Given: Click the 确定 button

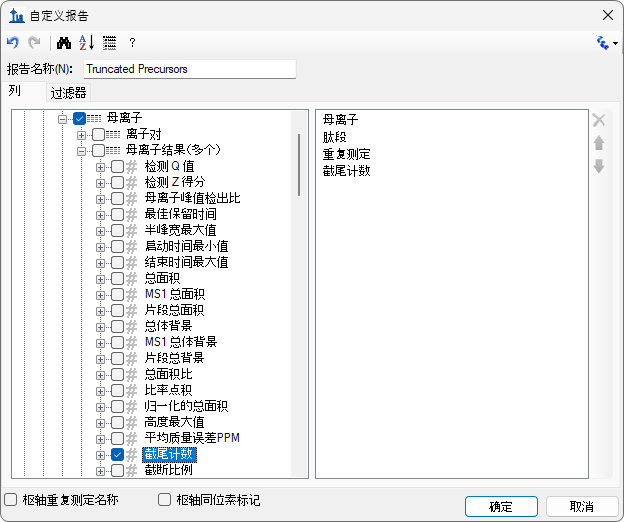Looking at the screenshot, I should coord(501,506).
